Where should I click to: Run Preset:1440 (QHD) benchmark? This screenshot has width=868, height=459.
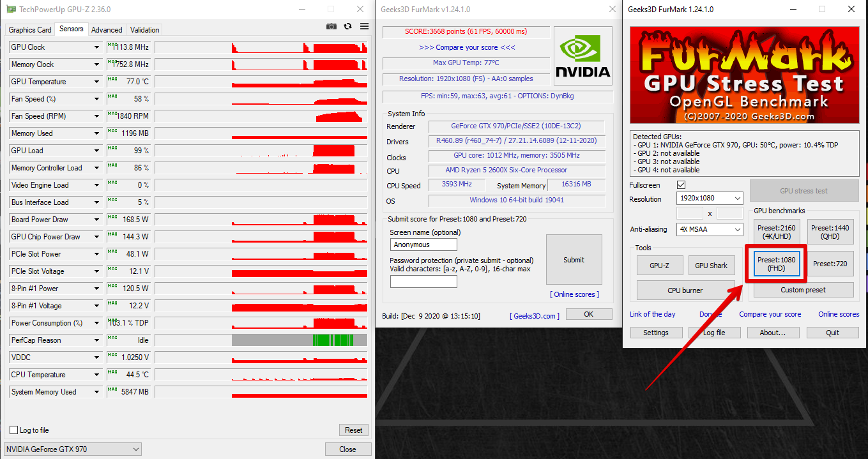830,232
